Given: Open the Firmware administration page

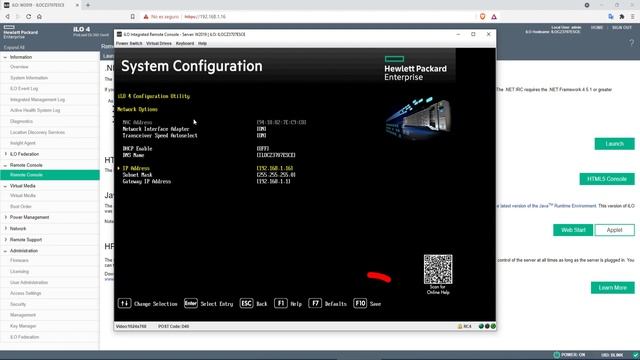Looking at the screenshot, I should click(x=19, y=260).
